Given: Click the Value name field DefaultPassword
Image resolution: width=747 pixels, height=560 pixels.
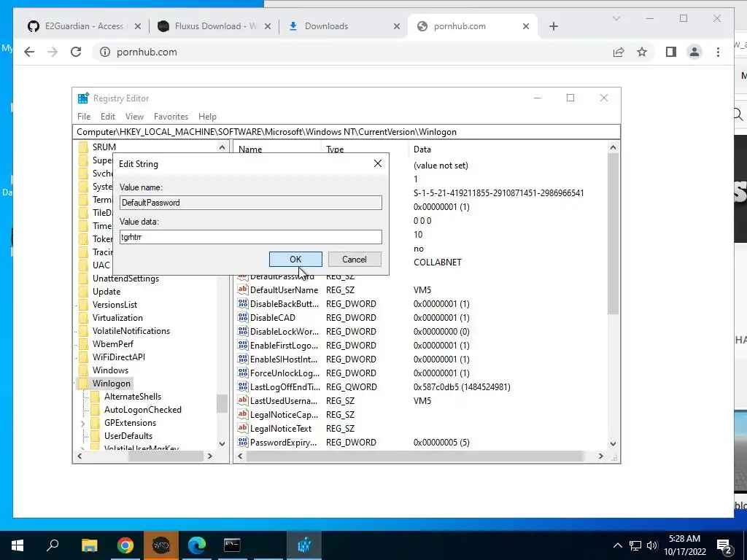Looking at the screenshot, I should [251, 203].
